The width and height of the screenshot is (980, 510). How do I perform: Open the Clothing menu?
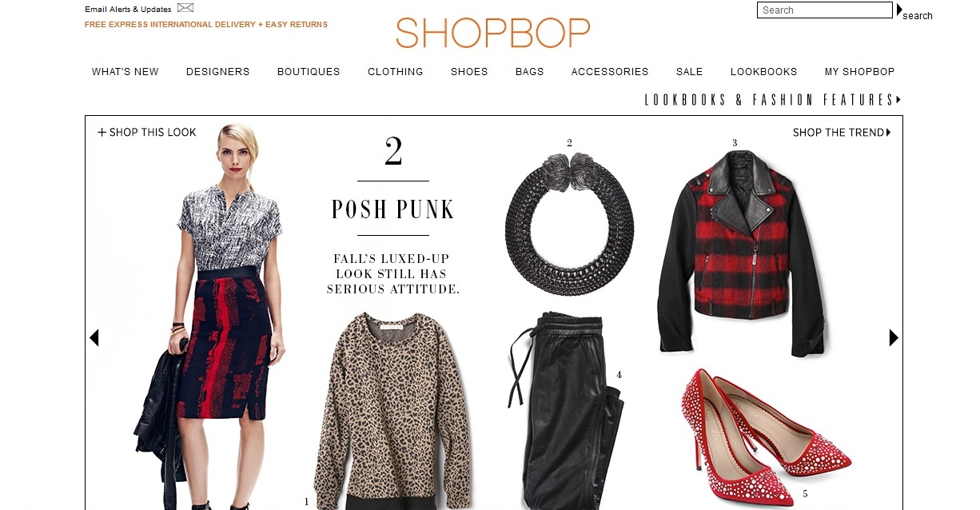(x=396, y=72)
